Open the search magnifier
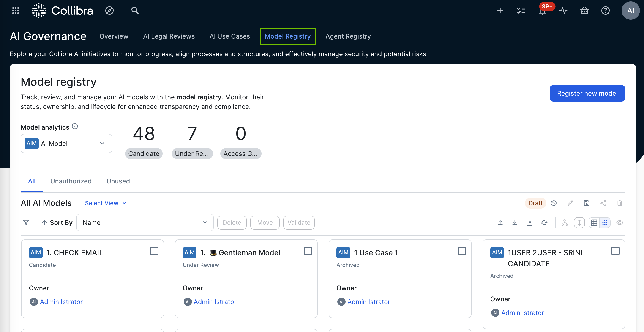Screen dimensions: 644x332 tap(135, 11)
